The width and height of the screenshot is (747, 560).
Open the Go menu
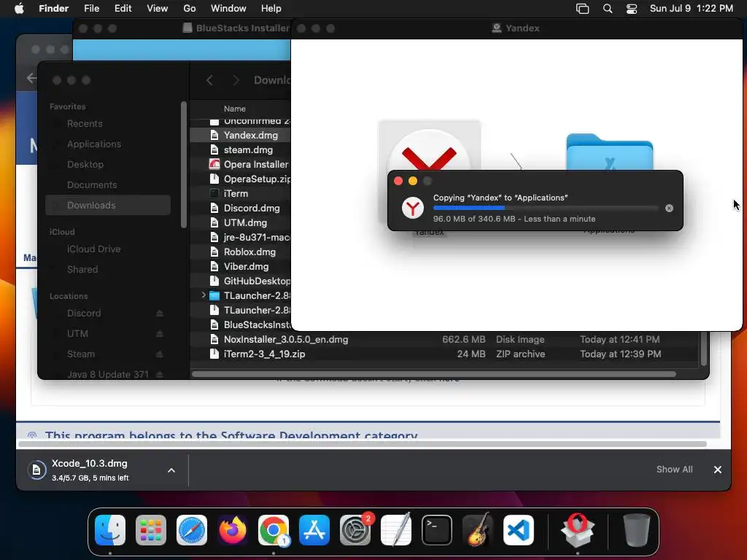189,9
